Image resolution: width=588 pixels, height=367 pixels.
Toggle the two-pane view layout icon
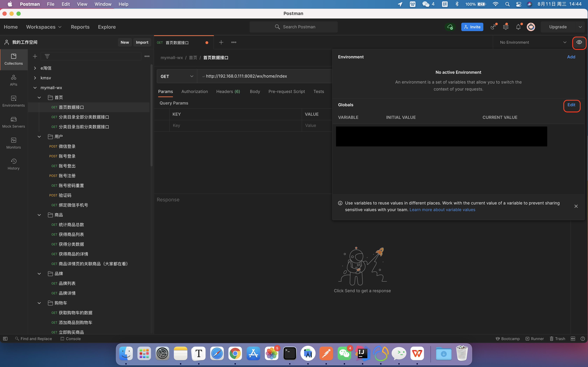click(x=573, y=339)
